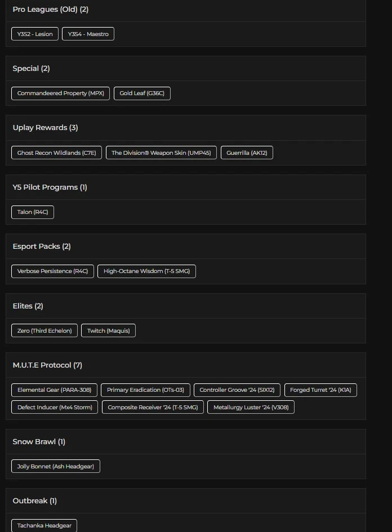Select the Guerrilla (AK12) tag

pyautogui.click(x=247, y=153)
